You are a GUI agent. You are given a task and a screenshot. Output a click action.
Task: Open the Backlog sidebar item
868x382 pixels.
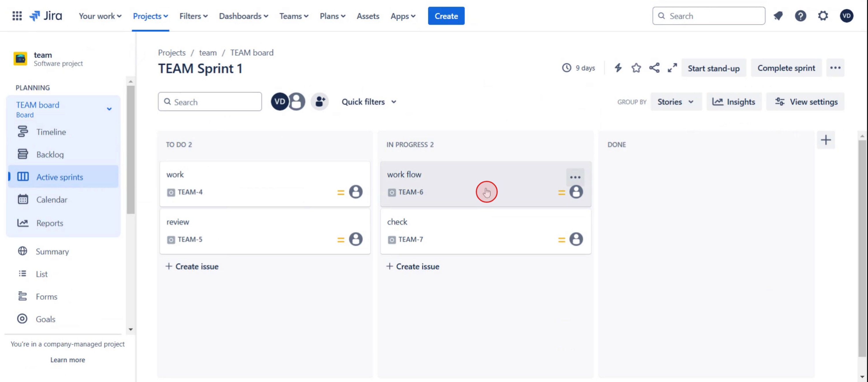pyautogui.click(x=50, y=155)
